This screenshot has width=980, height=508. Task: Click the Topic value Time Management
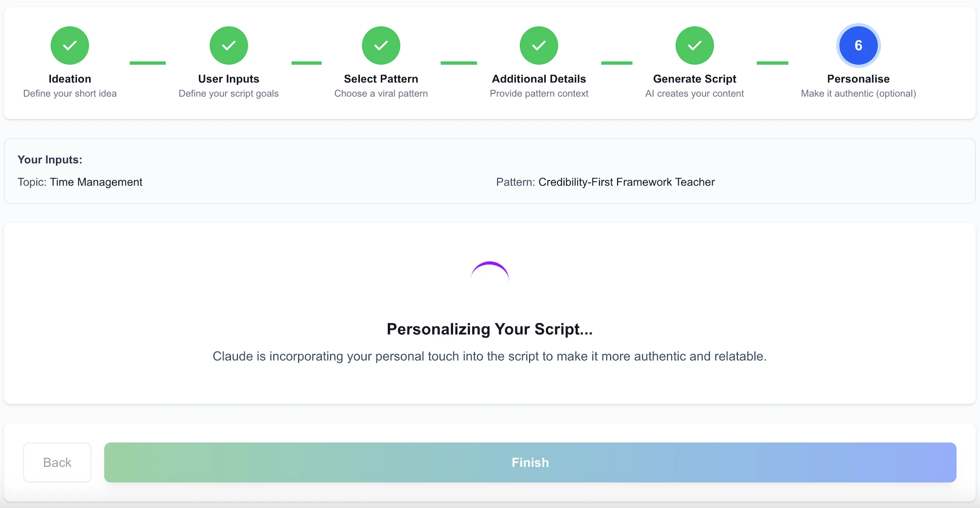pyautogui.click(x=96, y=182)
